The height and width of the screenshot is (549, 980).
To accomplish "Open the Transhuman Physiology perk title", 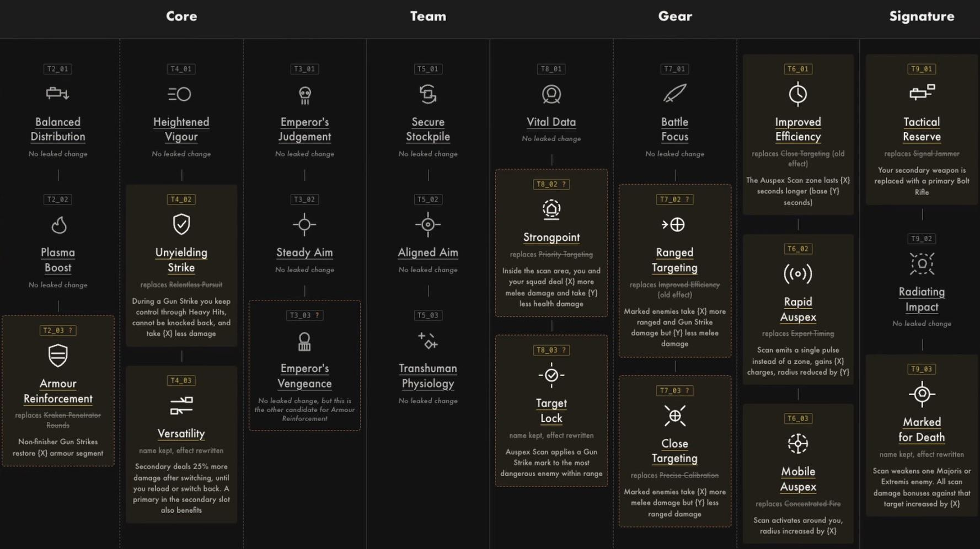I will pyautogui.click(x=428, y=376).
